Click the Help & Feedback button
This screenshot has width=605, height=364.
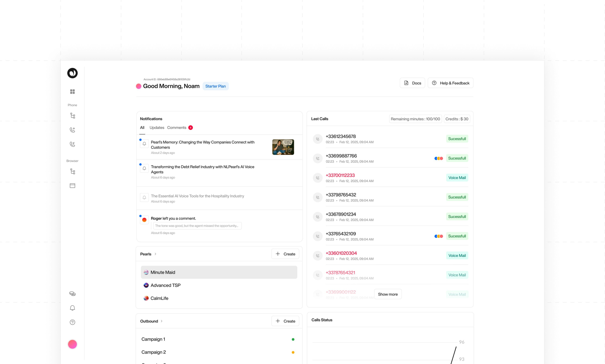click(x=450, y=83)
